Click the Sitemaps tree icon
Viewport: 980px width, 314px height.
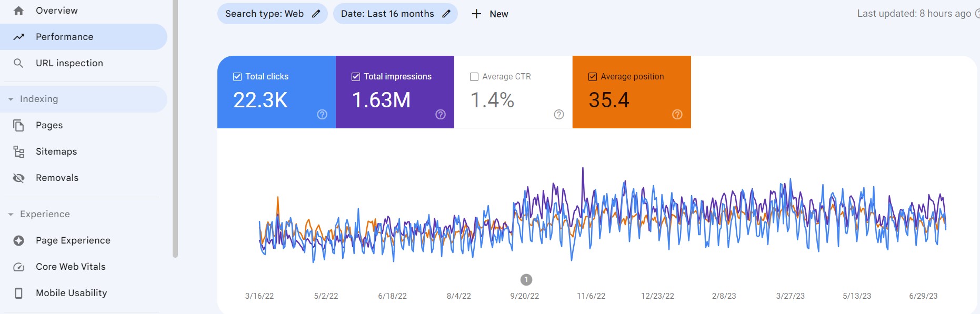(18, 152)
